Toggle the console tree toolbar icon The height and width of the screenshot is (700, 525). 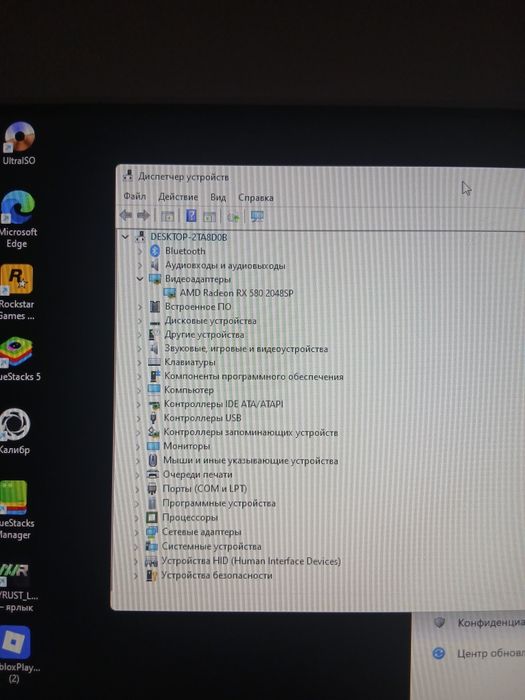click(x=167, y=217)
